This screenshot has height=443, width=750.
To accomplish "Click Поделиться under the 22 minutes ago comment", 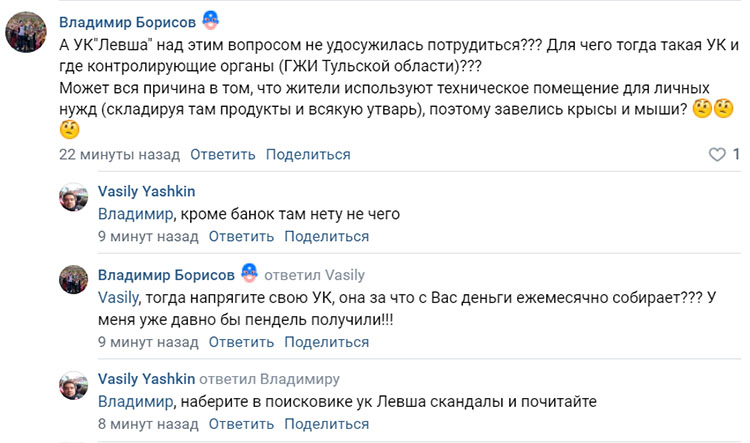I will point(309,155).
